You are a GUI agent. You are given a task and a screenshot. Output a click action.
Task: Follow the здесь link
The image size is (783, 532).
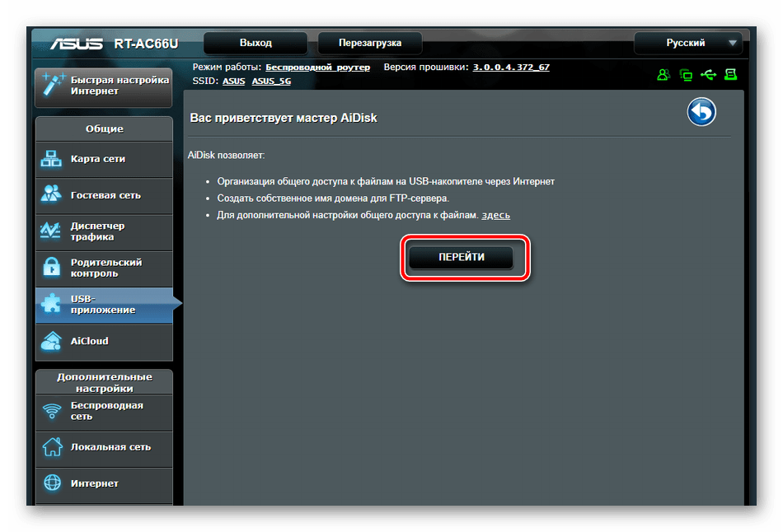[x=495, y=215]
